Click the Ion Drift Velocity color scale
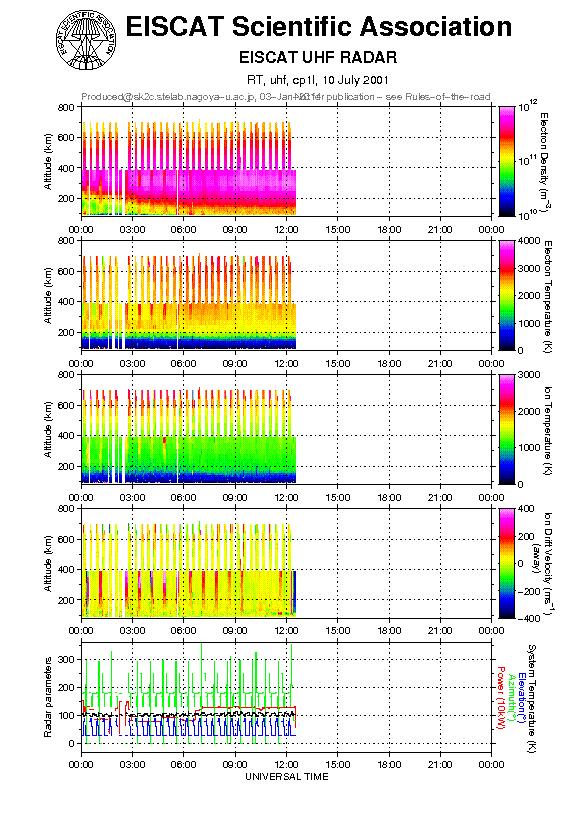Image resolution: width=580 pixels, height=820 pixels. (507, 563)
